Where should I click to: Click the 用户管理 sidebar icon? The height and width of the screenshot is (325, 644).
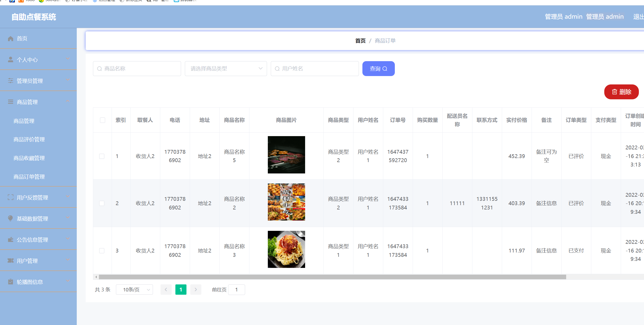10,260
